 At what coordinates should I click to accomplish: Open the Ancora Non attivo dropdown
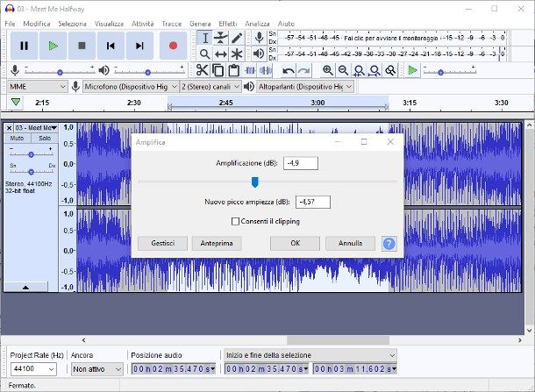[96, 369]
